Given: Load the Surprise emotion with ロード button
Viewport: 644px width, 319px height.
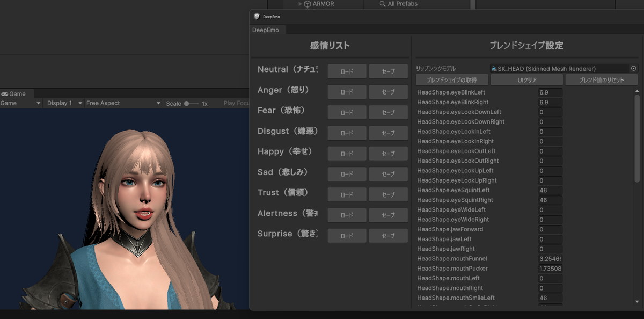Looking at the screenshot, I should pos(347,236).
